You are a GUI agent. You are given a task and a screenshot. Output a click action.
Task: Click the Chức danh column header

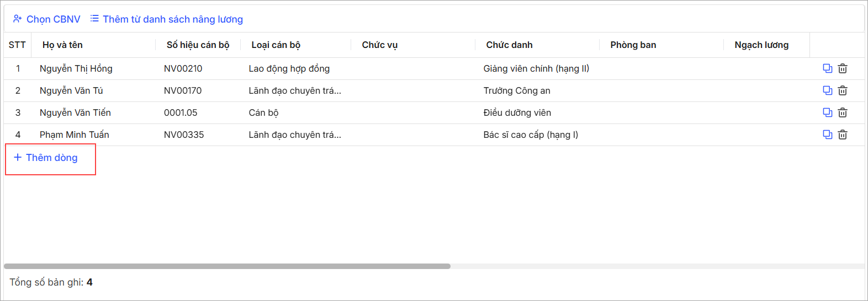point(509,45)
